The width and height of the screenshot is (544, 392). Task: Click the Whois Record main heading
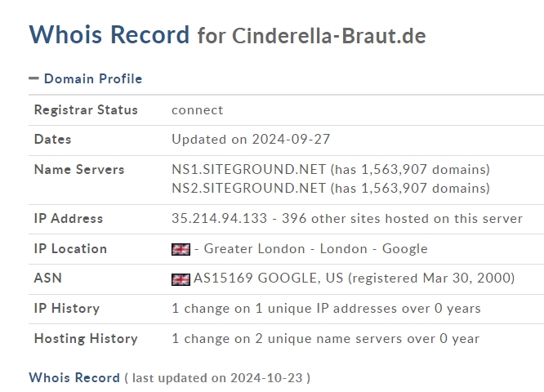[109, 35]
